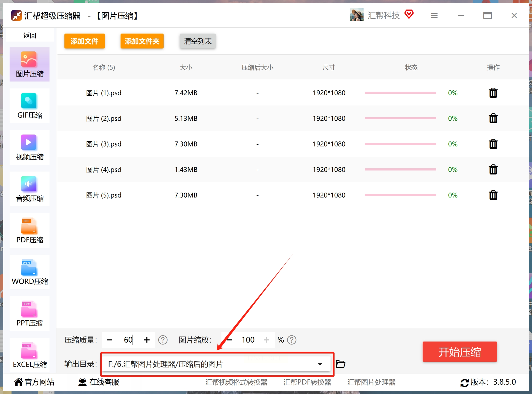Decrease compression quality with minus button
Screen dimensions: 532x394
click(110, 340)
